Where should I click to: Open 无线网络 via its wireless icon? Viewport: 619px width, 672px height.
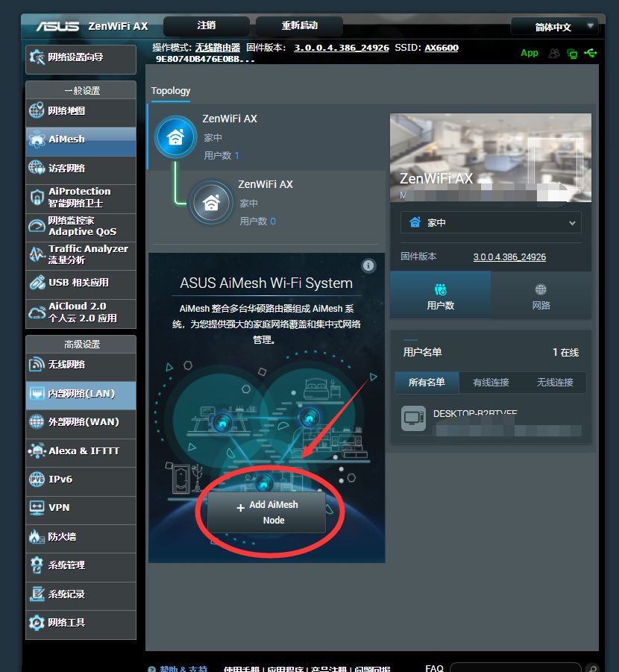pos(37,364)
